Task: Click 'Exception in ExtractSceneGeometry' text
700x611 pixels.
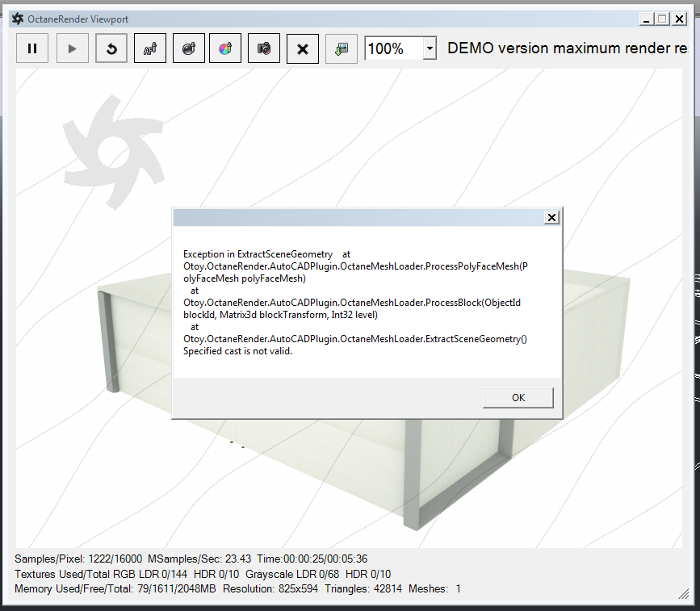Action: [258, 254]
